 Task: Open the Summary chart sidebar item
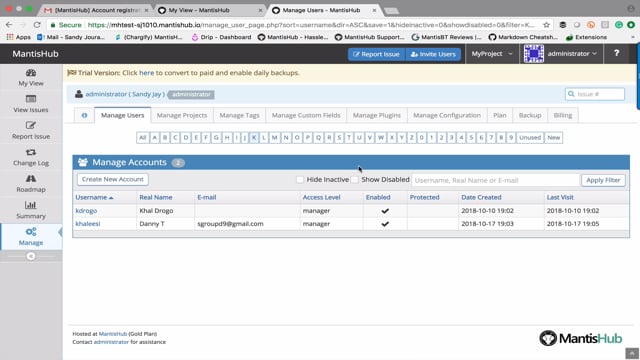pos(31,210)
